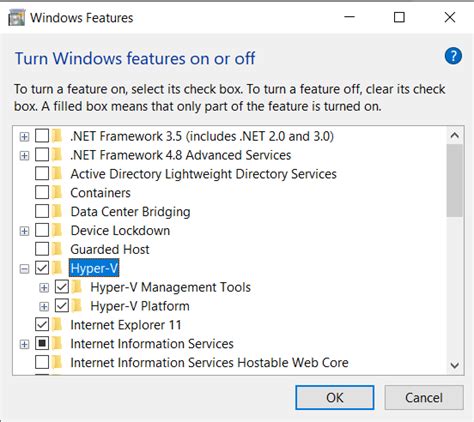The width and height of the screenshot is (474, 422).
Task: Click the folder icon for Hyper-V Management Tools
Action: 77,287
